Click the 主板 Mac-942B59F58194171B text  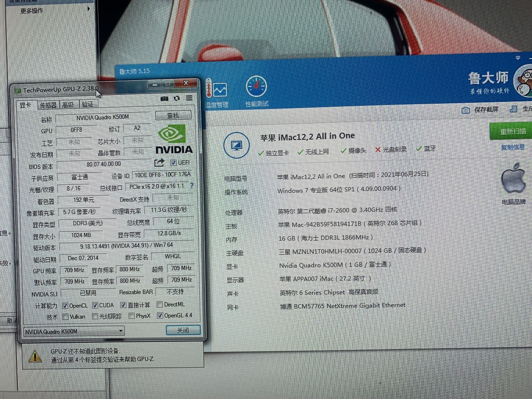coord(350,223)
